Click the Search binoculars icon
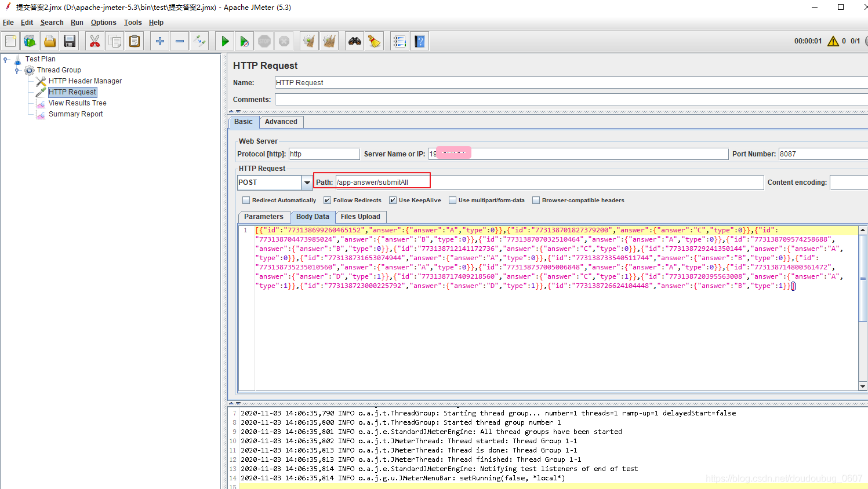 click(x=355, y=41)
